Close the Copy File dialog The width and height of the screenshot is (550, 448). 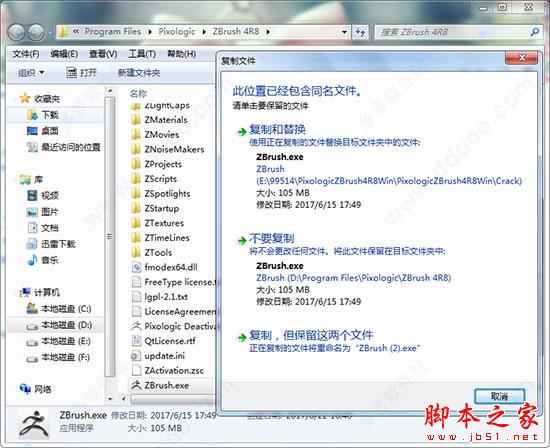(x=522, y=58)
